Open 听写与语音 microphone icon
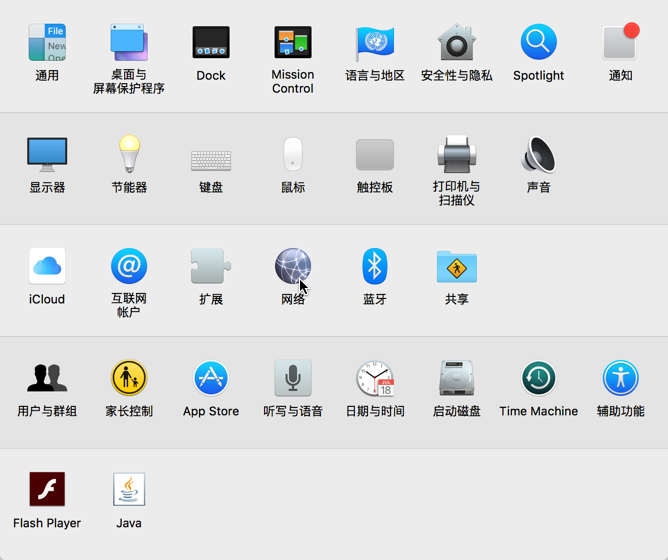 coord(293,378)
